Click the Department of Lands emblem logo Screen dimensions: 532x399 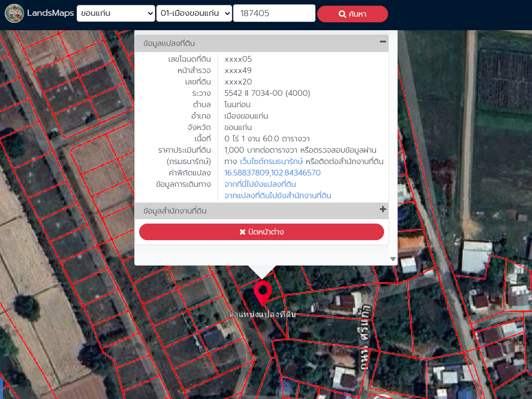tap(14, 13)
